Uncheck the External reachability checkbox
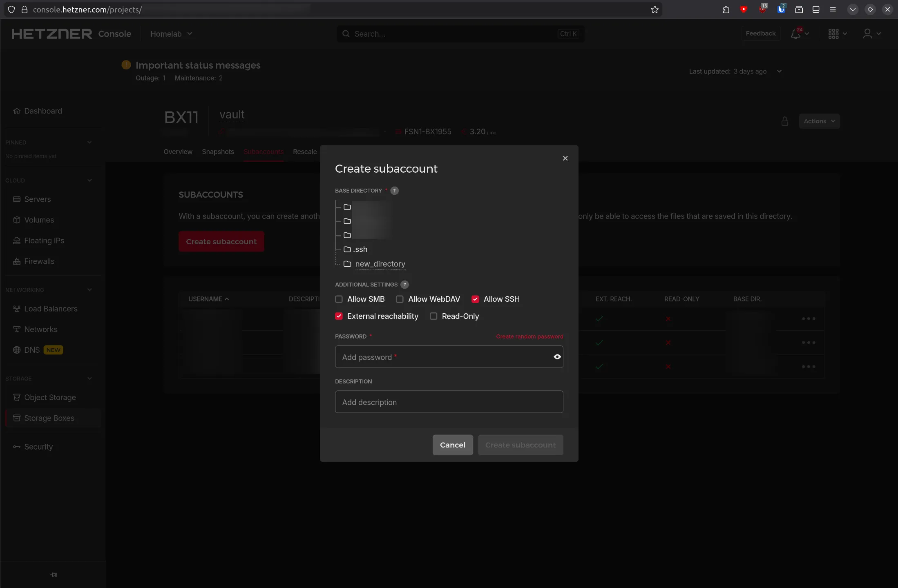The width and height of the screenshot is (898, 588). click(339, 316)
